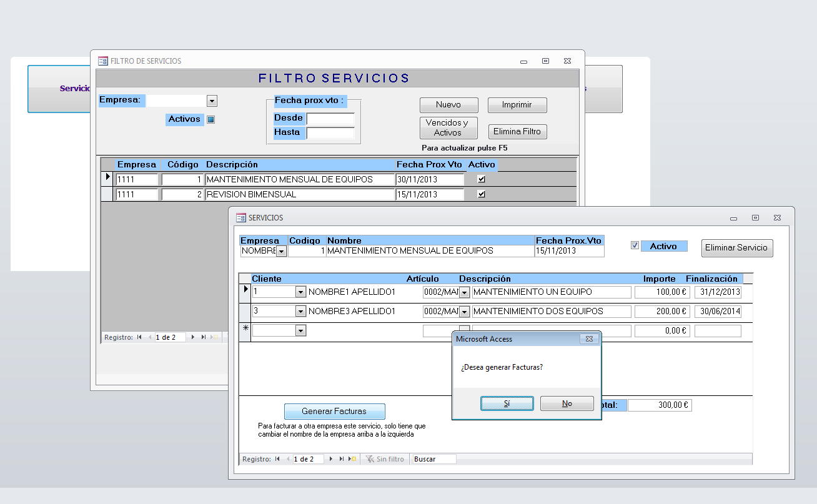Viewport: 817px width, 504px height.
Task: Open Artículo dropdown for MANTENIMIENTO DOS EQUIPOS
Action: 464,312
